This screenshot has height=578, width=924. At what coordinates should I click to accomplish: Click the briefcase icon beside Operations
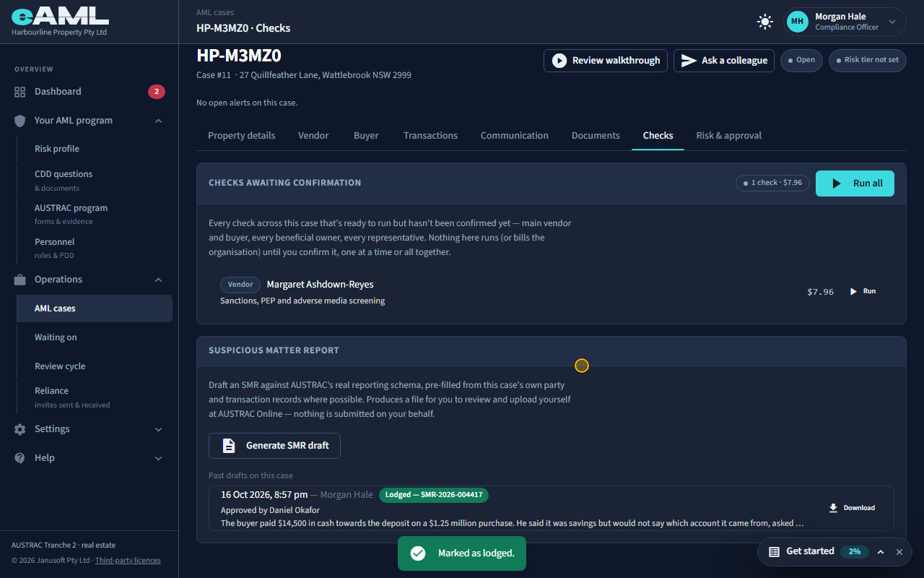pos(19,280)
